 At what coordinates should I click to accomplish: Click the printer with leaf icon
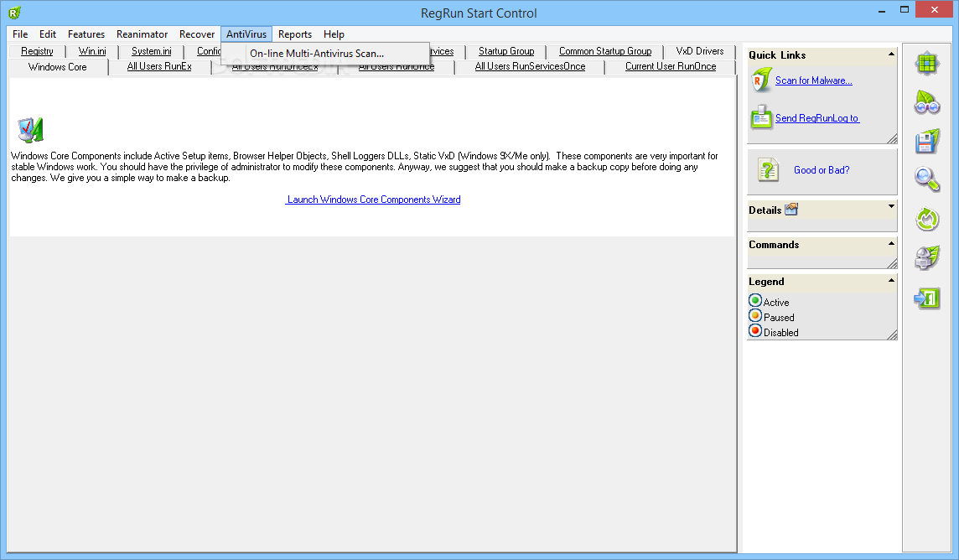point(927,258)
